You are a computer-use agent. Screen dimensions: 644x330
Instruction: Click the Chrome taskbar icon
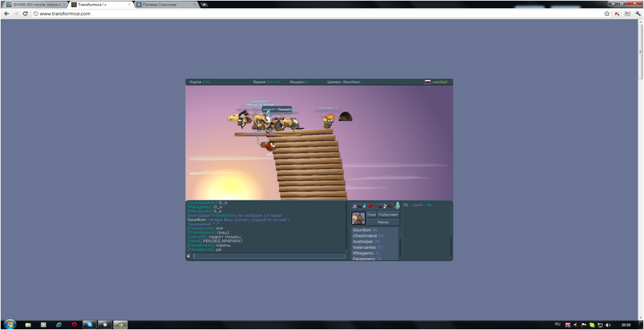click(x=120, y=325)
